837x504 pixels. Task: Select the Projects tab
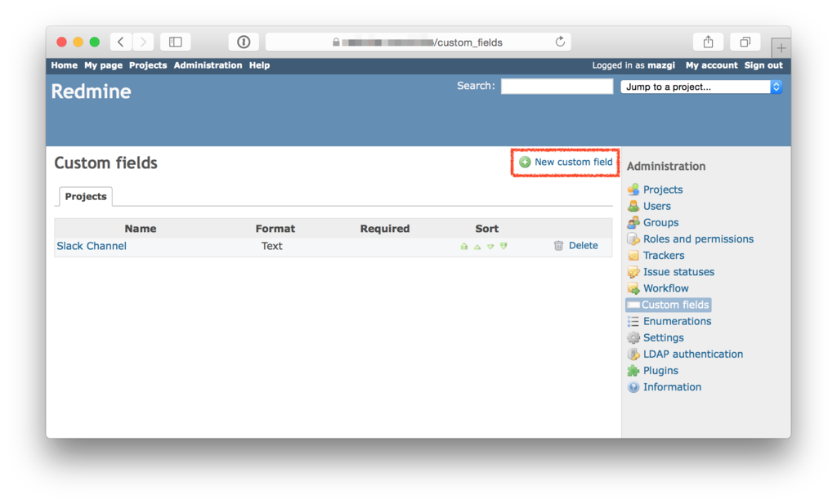pos(85,196)
